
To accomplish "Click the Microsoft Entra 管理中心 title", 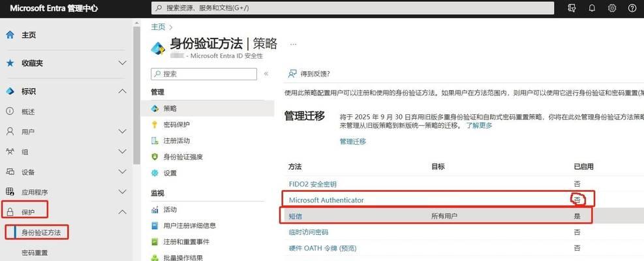I will pos(54,8).
